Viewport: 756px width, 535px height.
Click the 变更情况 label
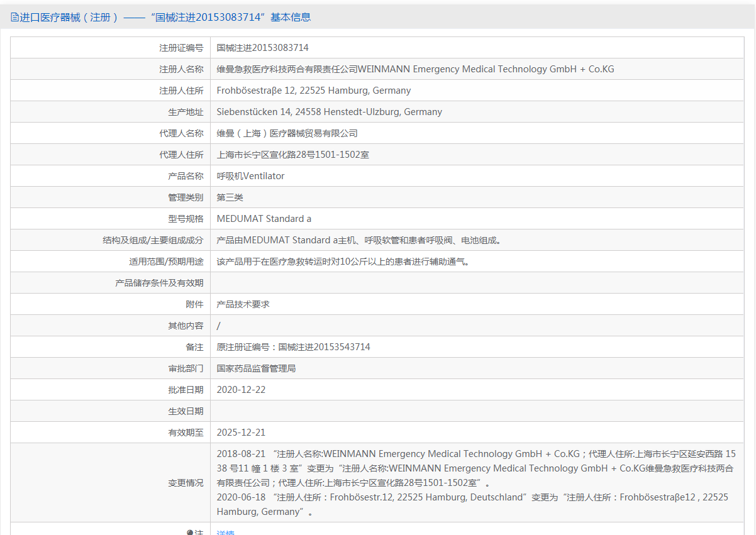click(186, 483)
